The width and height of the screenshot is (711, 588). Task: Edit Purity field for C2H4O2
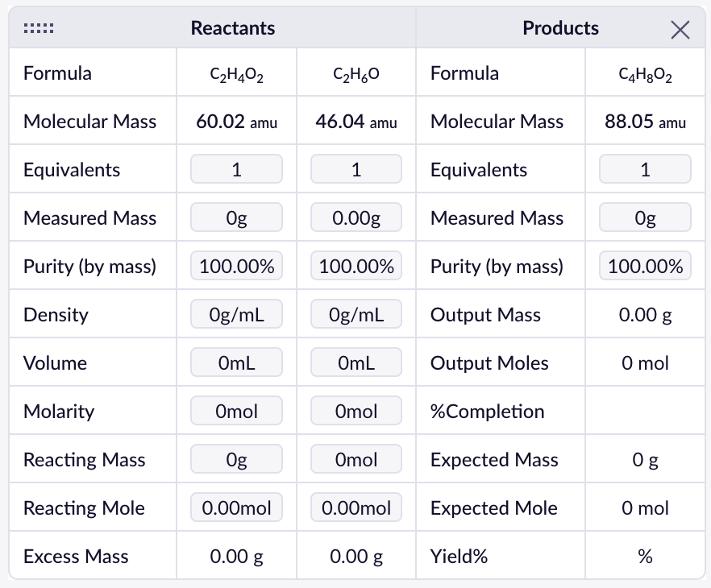pos(236,267)
